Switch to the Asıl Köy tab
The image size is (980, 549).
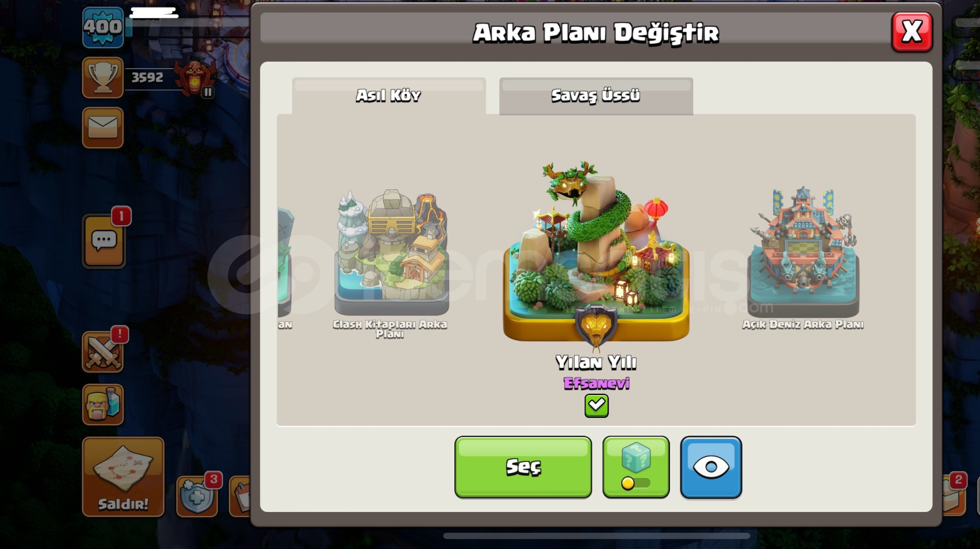[x=389, y=96]
